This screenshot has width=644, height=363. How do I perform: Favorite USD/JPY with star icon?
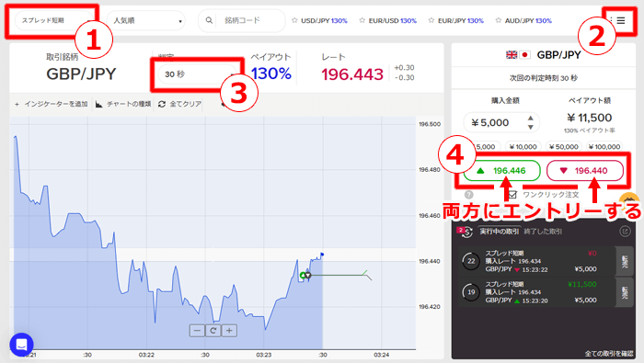click(294, 20)
